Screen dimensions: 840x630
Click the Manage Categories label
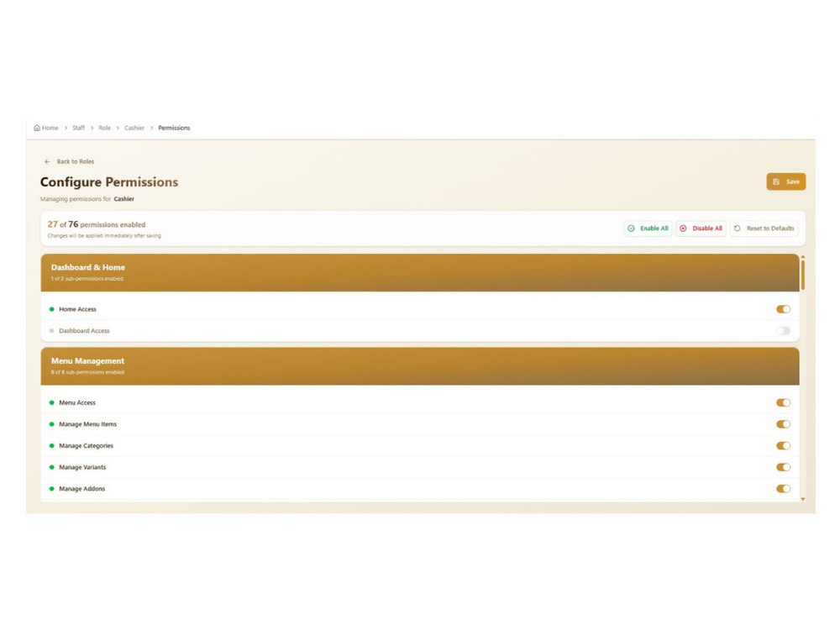[x=87, y=446]
